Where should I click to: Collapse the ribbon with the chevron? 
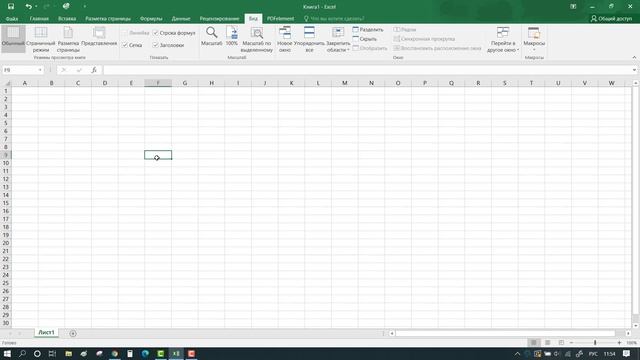[x=634, y=57]
